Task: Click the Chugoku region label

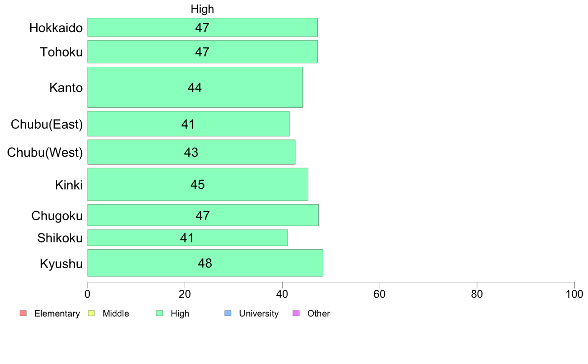Action: pyautogui.click(x=57, y=216)
